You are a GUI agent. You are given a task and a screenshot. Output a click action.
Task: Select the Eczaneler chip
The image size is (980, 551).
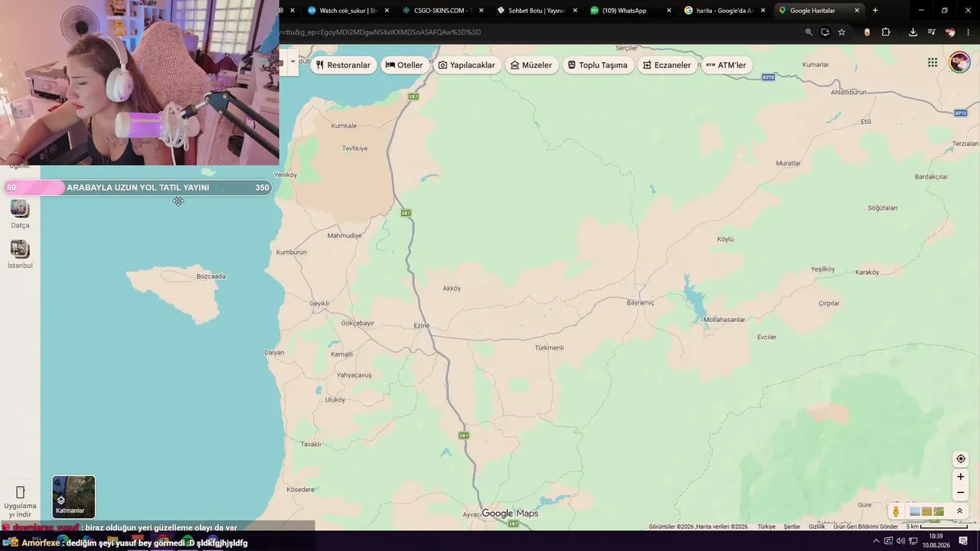point(667,65)
